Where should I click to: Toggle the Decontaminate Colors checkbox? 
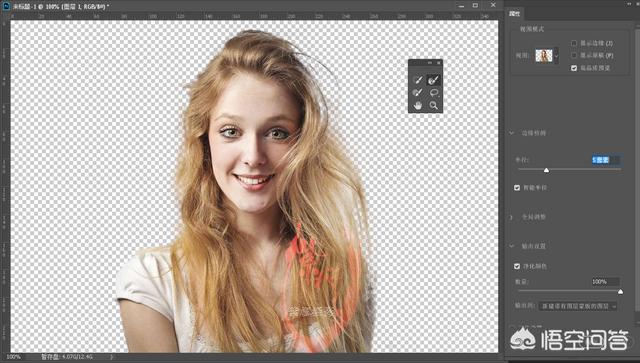[517, 266]
